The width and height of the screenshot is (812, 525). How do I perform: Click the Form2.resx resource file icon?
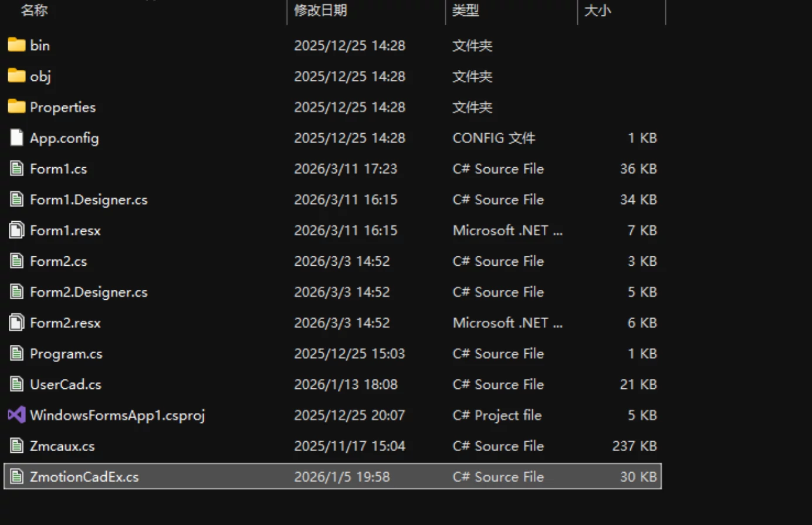tap(16, 323)
